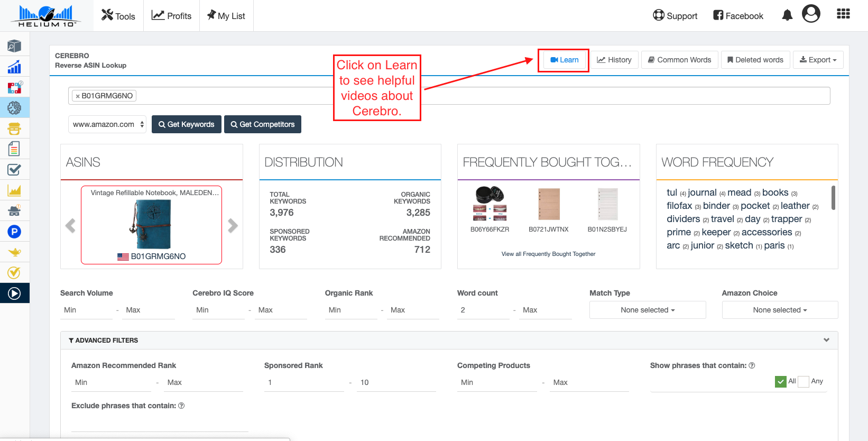Image resolution: width=868 pixels, height=441 pixels.
Task: Open the Tools menu
Action: point(118,16)
